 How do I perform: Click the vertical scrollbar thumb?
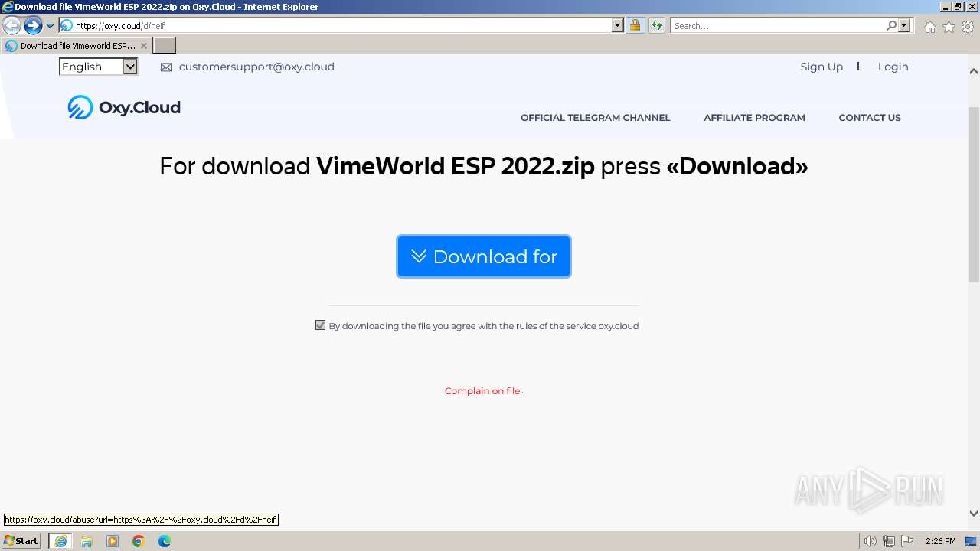(x=974, y=194)
